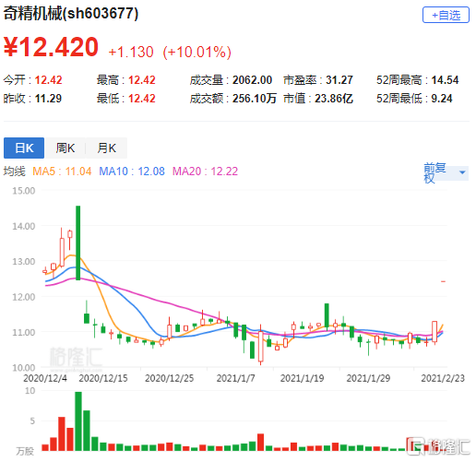Click the 15.00 price axis label

coord(24,191)
